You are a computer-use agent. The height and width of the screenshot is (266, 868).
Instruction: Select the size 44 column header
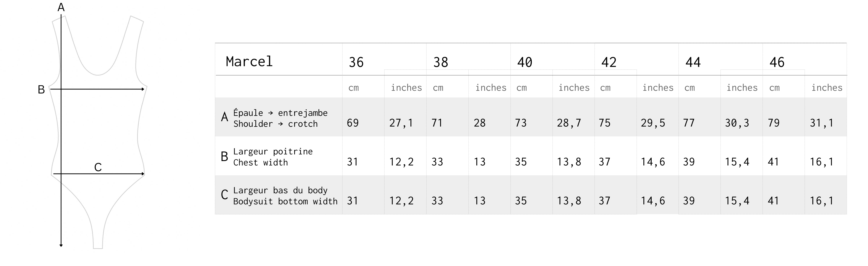pos(693,62)
